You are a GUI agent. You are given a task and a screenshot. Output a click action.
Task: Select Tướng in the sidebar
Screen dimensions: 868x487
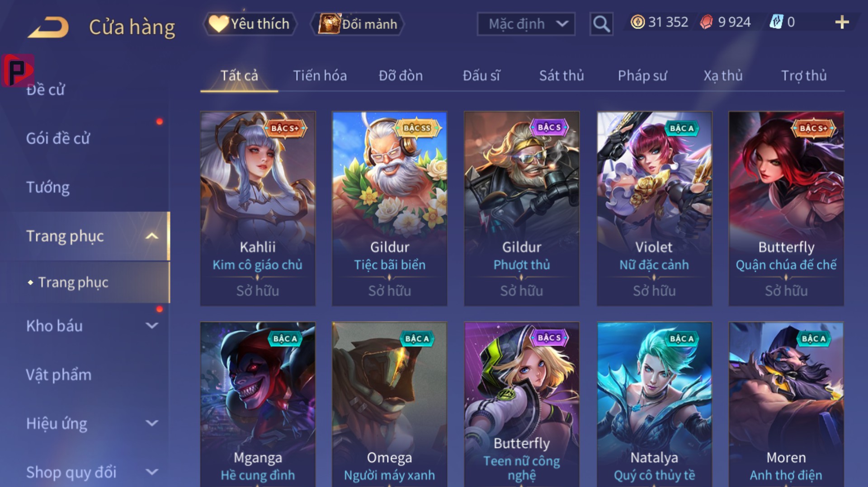[48, 187]
